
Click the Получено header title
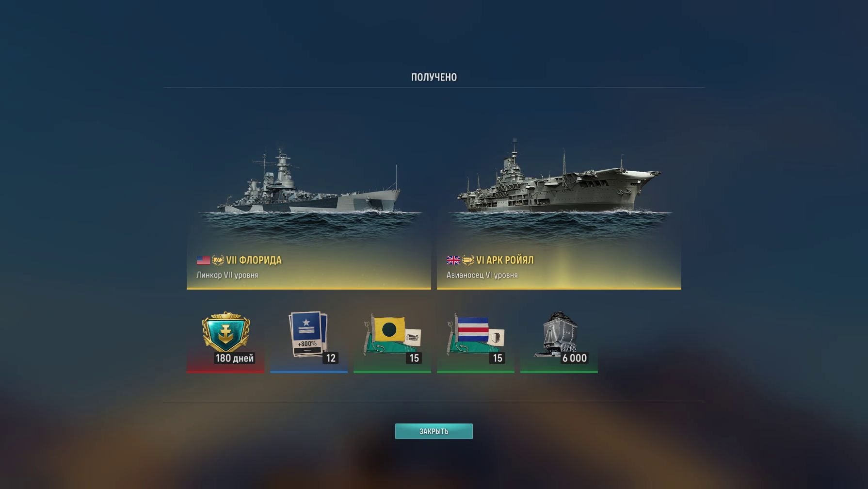434,77
